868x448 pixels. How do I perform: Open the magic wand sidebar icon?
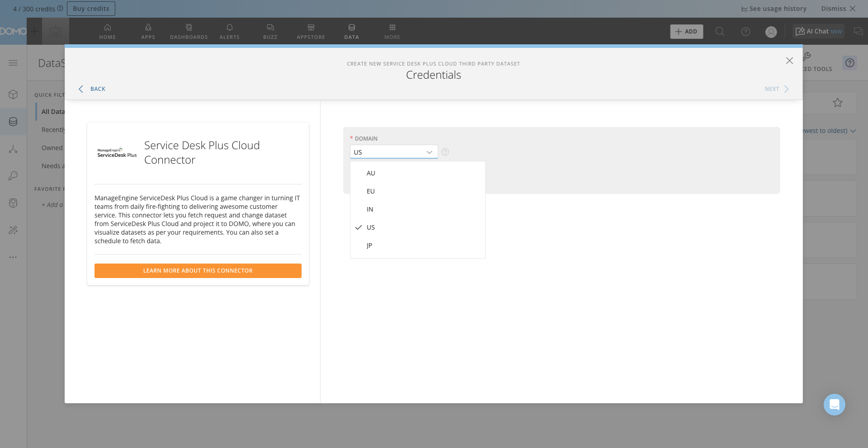(13, 230)
